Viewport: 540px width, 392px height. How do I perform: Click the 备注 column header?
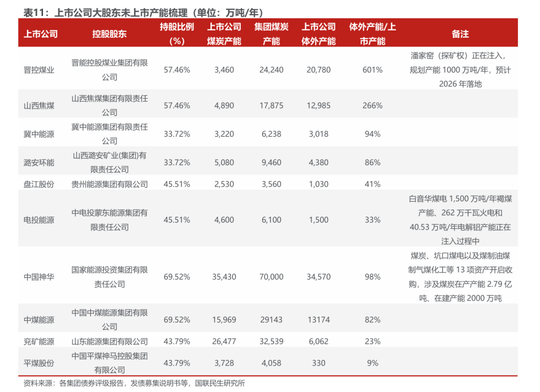coord(460,34)
